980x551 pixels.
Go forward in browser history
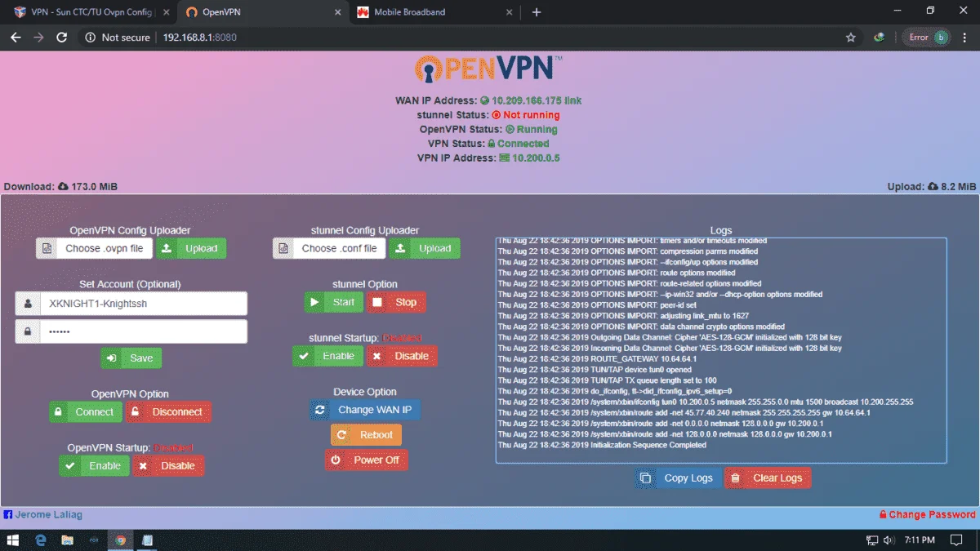click(38, 38)
